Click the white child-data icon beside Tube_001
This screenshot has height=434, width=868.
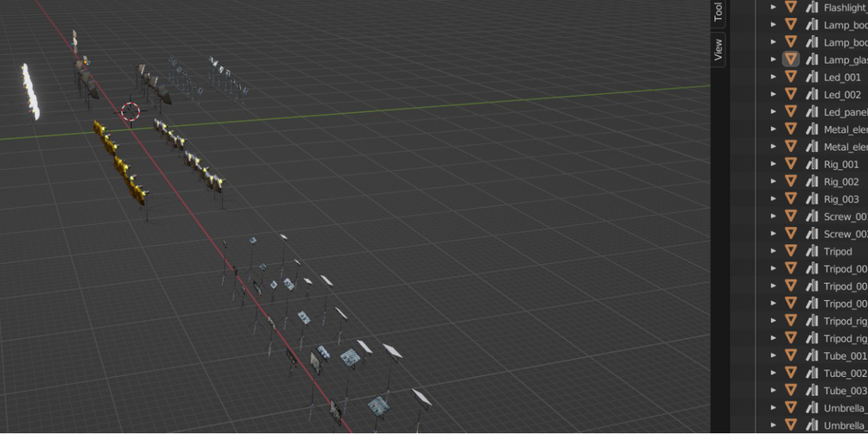pyautogui.click(x=812, y=355)
